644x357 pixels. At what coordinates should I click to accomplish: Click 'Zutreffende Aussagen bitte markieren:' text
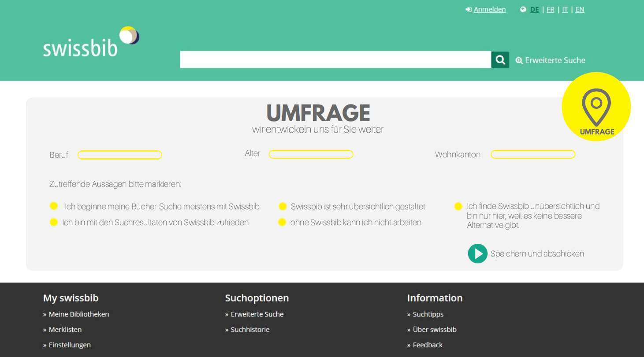tap(115, 184)
